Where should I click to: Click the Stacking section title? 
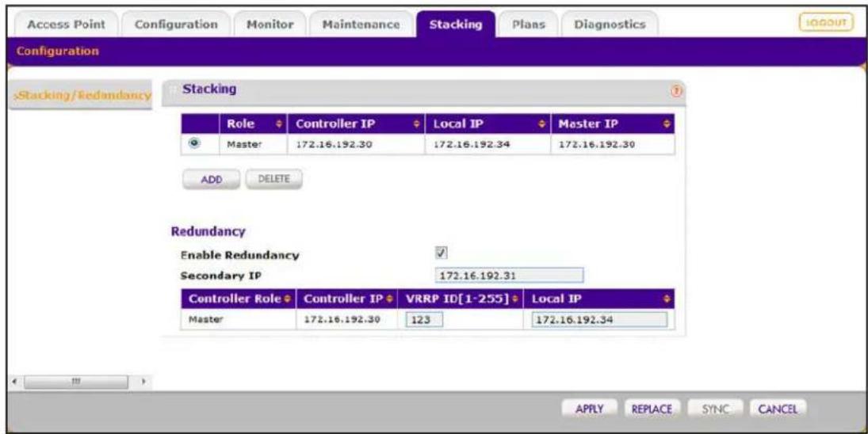209,89
